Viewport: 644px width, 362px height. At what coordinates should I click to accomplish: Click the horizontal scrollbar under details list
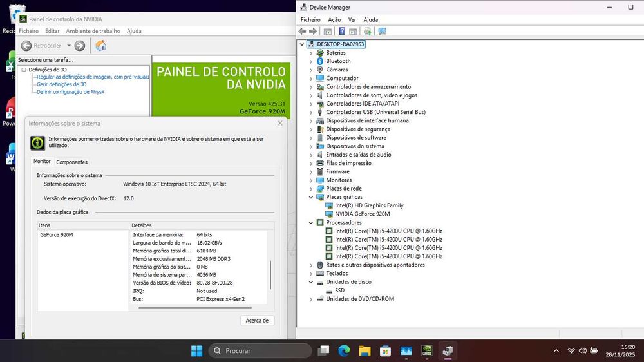click(x=195, y=307)
